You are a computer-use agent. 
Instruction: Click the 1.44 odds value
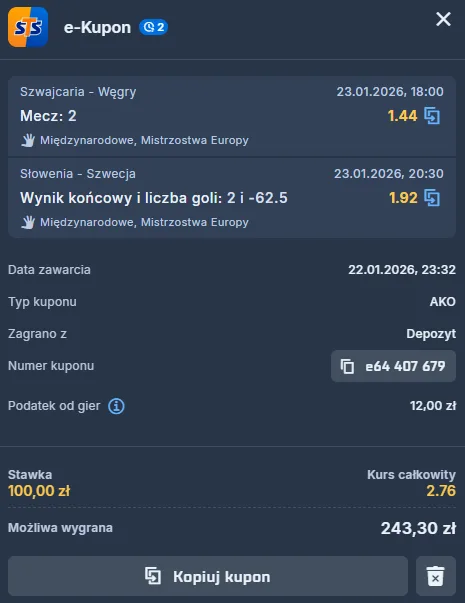coord(402,116)
